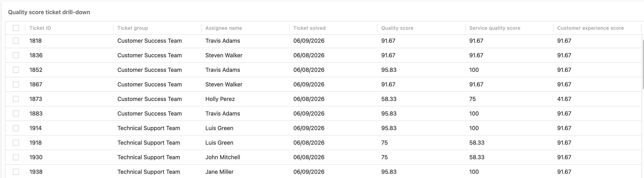Click the Ticket solved column header
Viewport: 644px width, 178px height.
coord(309,28)
